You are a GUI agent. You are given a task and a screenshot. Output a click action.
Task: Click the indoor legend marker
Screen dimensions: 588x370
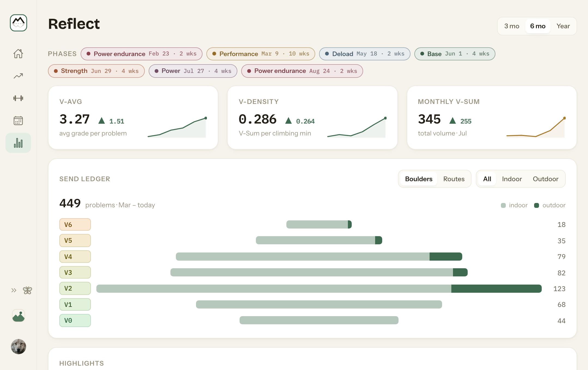point(503,205)
